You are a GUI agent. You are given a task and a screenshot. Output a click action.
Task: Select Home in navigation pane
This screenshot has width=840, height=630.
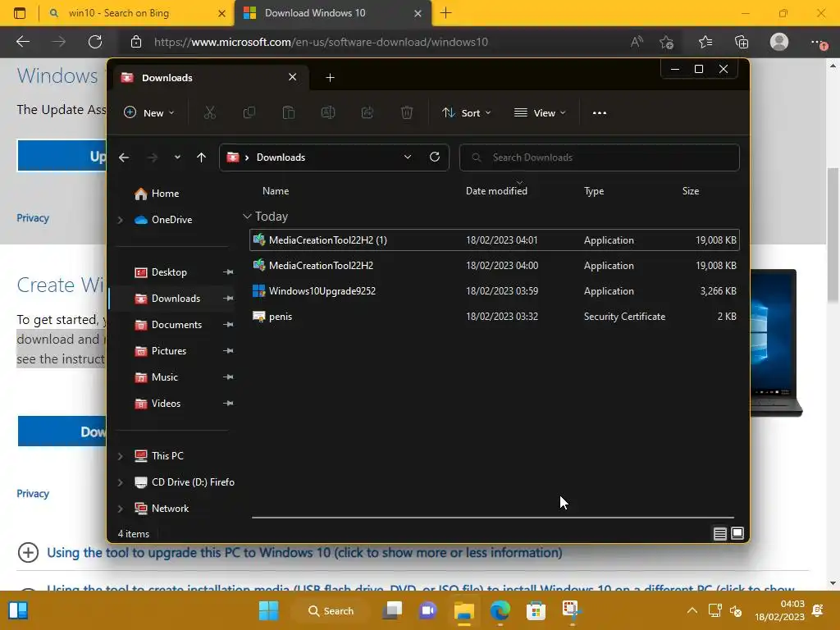(165, 194)
